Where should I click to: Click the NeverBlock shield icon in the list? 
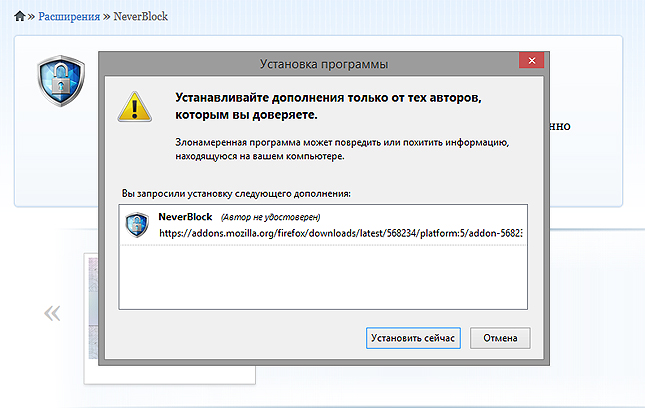(137, 224)
